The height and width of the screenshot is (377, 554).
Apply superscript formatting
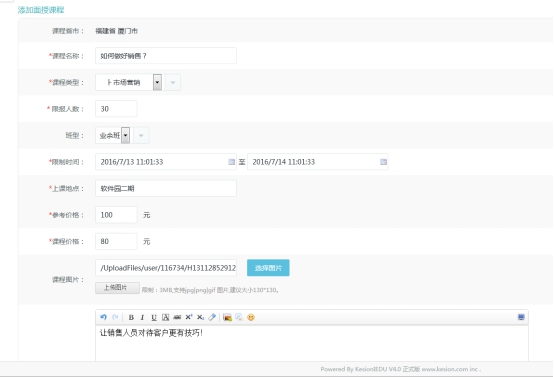click(x=189, y=317)
